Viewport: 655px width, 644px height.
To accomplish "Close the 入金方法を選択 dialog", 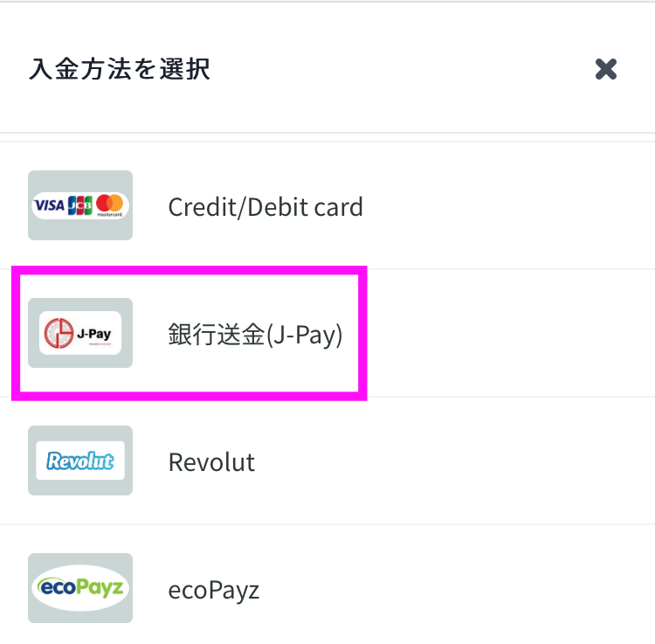I will 606,69.
